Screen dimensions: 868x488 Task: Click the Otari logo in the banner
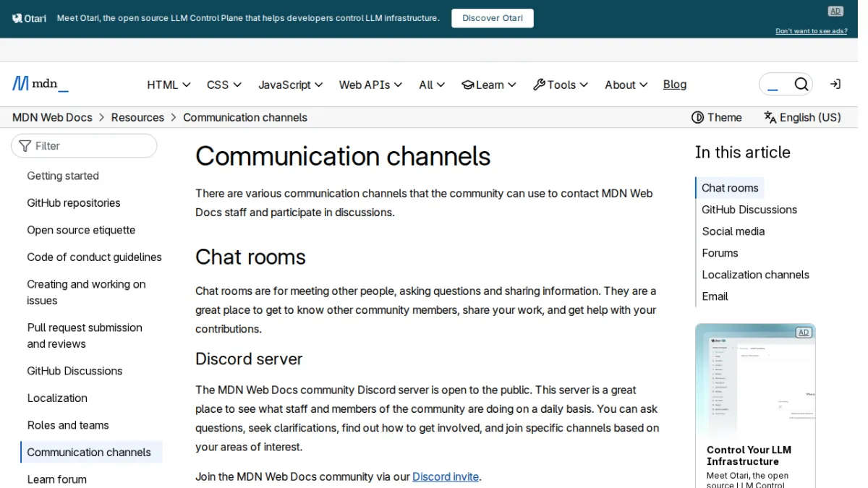pyautogui.click(x=29, y=18)
